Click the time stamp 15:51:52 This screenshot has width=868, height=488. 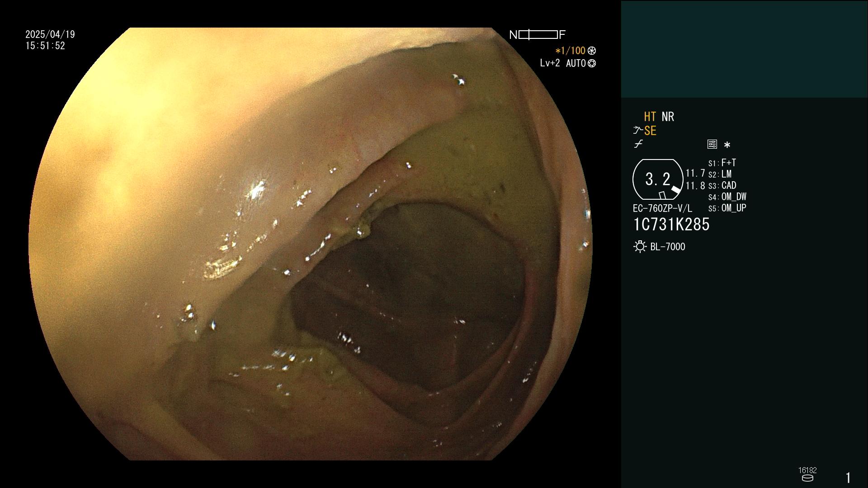coord(45,46)
